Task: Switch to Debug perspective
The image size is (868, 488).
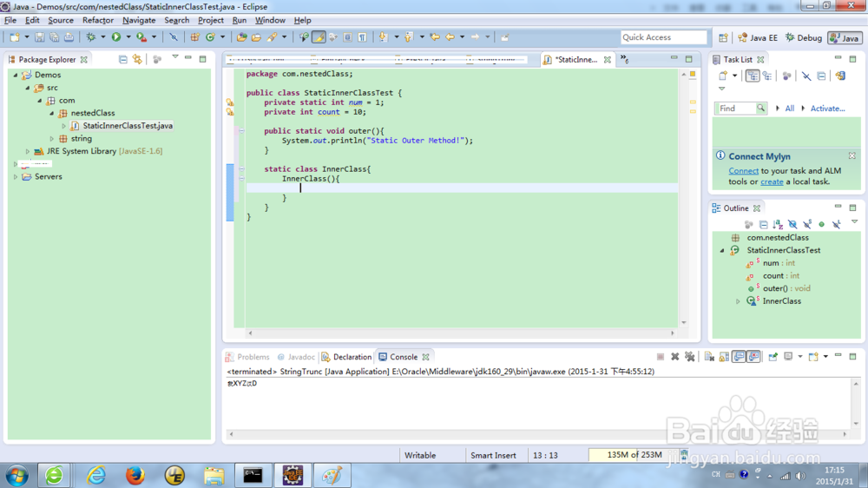Action: coord(803,37)
